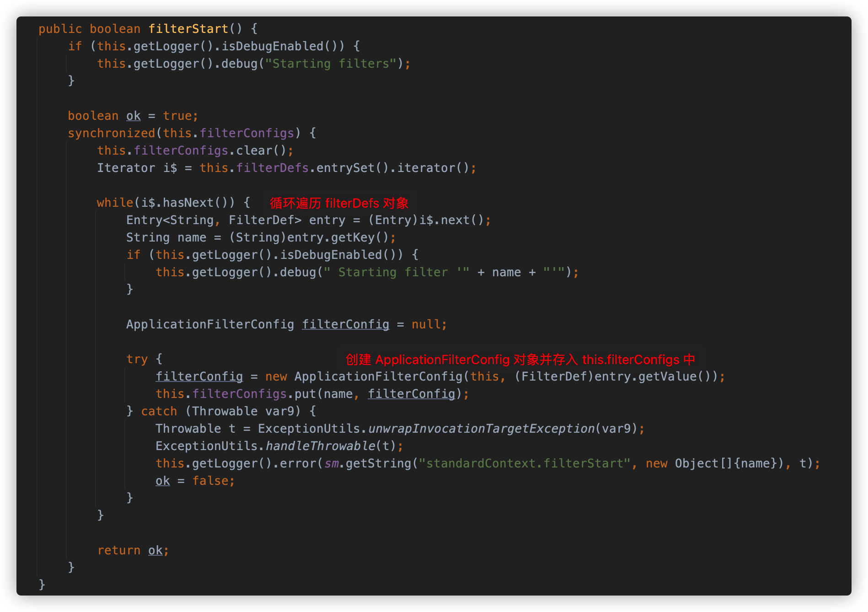Click the red annotation about creating ApplicationFilterConfig
The height and width of the screenshot is (612, 868).
pos(520,360)
